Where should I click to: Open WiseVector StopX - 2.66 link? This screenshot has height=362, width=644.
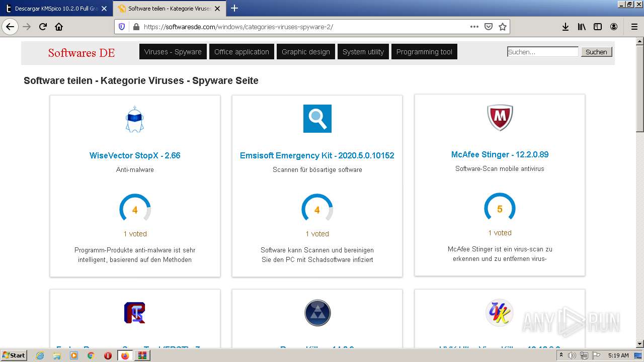click(135, 155)
